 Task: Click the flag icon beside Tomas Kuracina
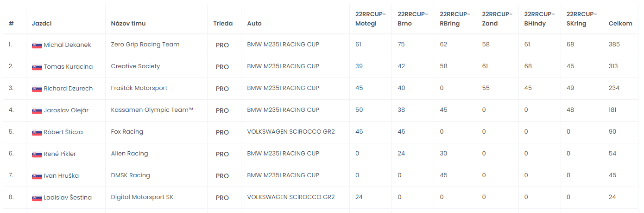[37, 67]
